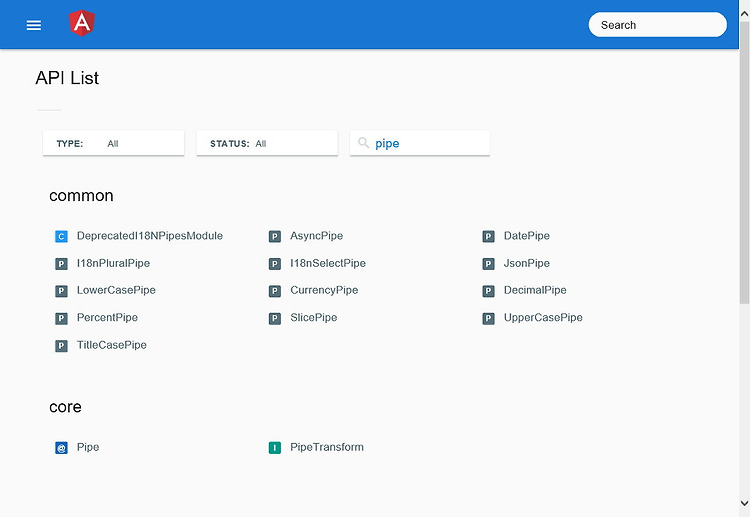Viewport: 750px width, 517px height.
Task: Open the LowerCasePipe link
Action: (116, 290)
